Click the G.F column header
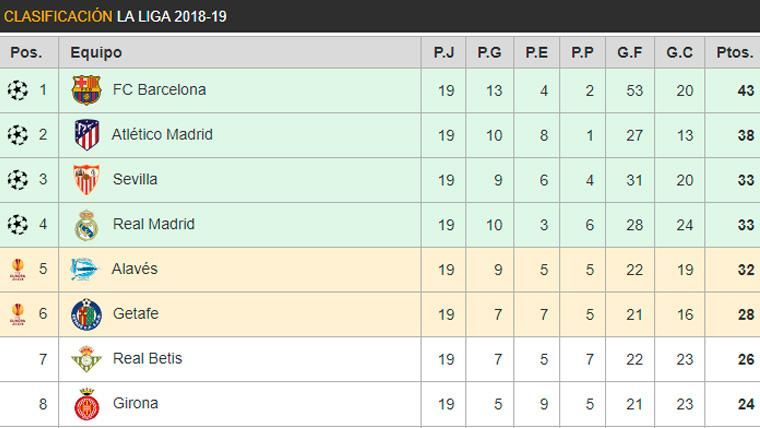Viewport: 760px width, 428px height. pos(630,52)
